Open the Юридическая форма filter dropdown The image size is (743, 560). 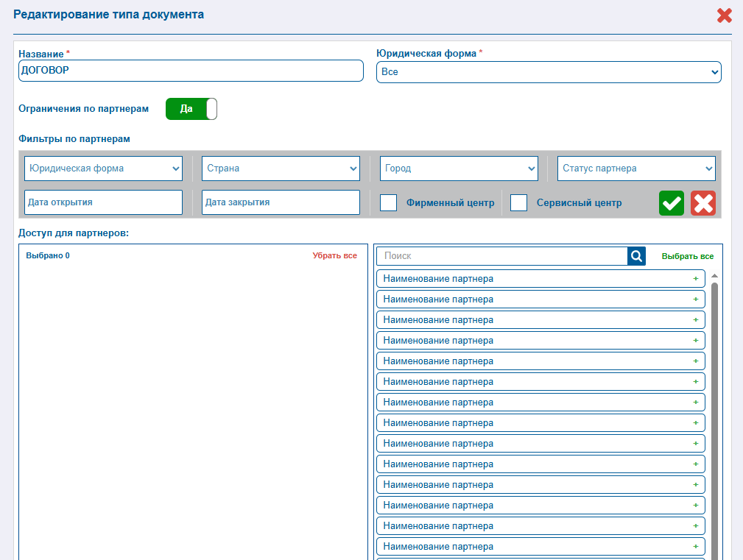[x=103, y=169]
